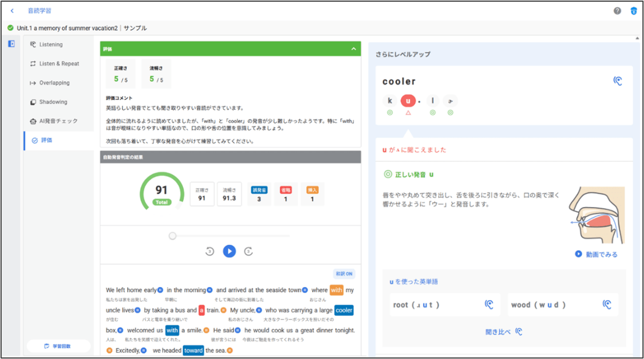This screenshot has height=359, width=644.
Task: Click the 動画でみる video link
Action: click(x=596, y=254)
